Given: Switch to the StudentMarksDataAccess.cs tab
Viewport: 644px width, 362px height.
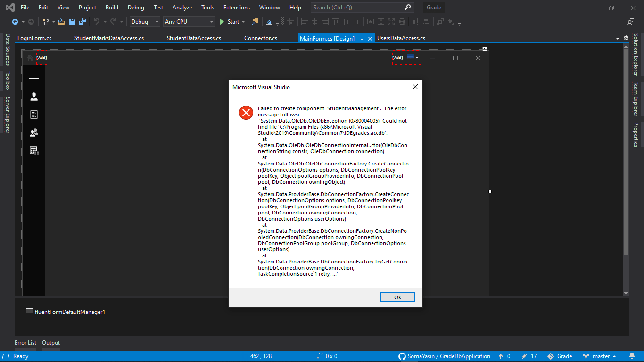Looking at the screenshot, I should coord(109,38).
